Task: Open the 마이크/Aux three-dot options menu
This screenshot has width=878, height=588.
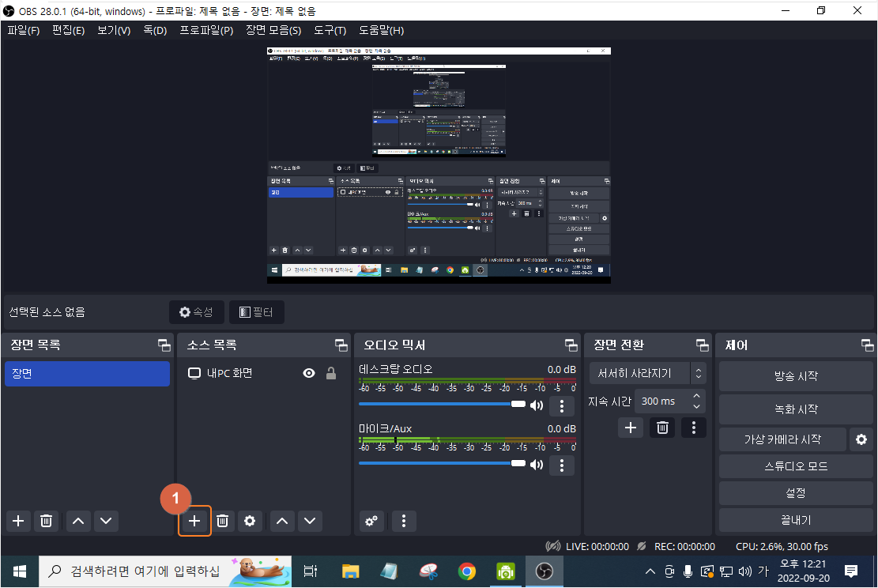Action: [561, 465]
